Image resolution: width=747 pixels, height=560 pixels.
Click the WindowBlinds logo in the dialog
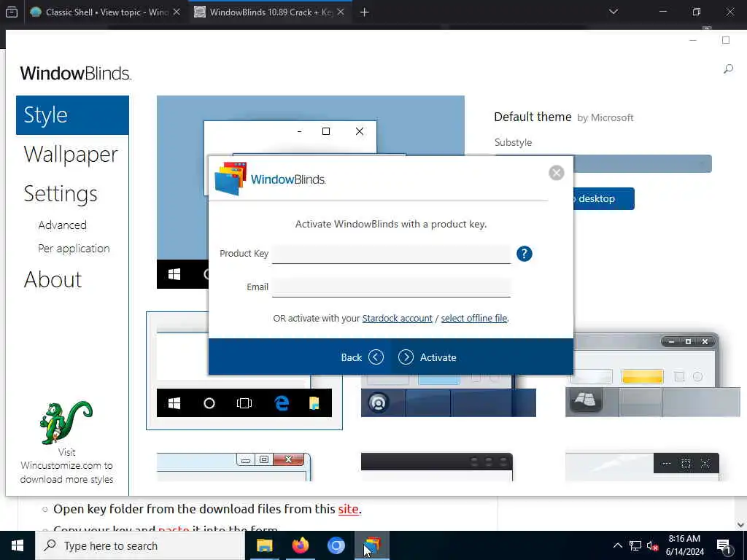270,179
